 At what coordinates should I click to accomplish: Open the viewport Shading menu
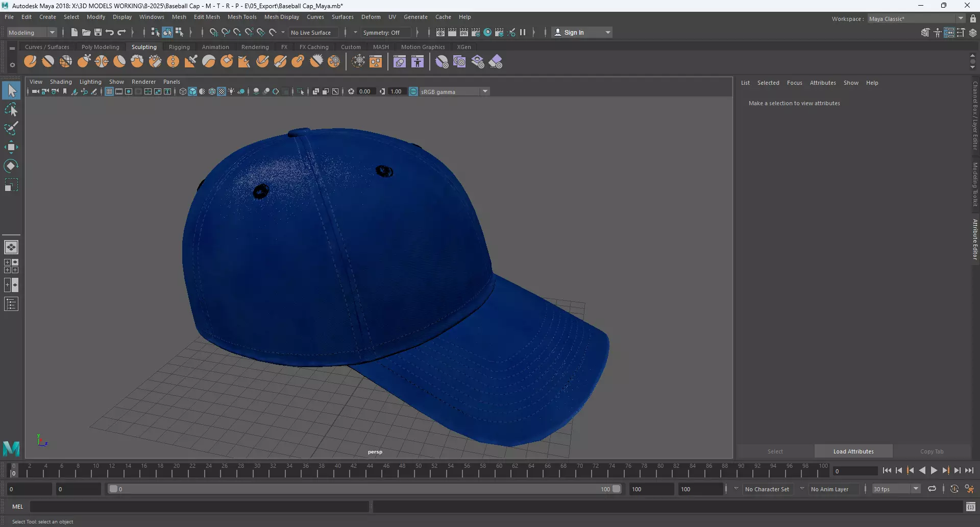tap(61, 82)
